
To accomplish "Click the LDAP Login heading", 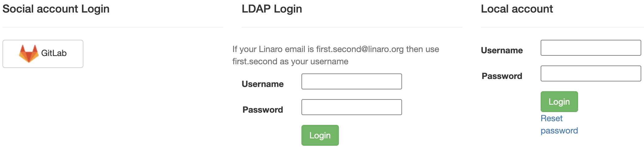I will click(272, 9).
